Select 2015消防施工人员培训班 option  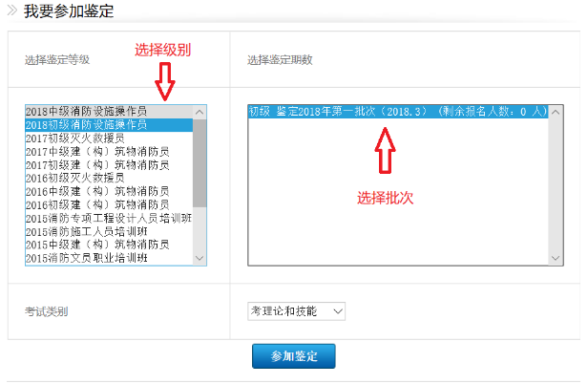point(87,232)
